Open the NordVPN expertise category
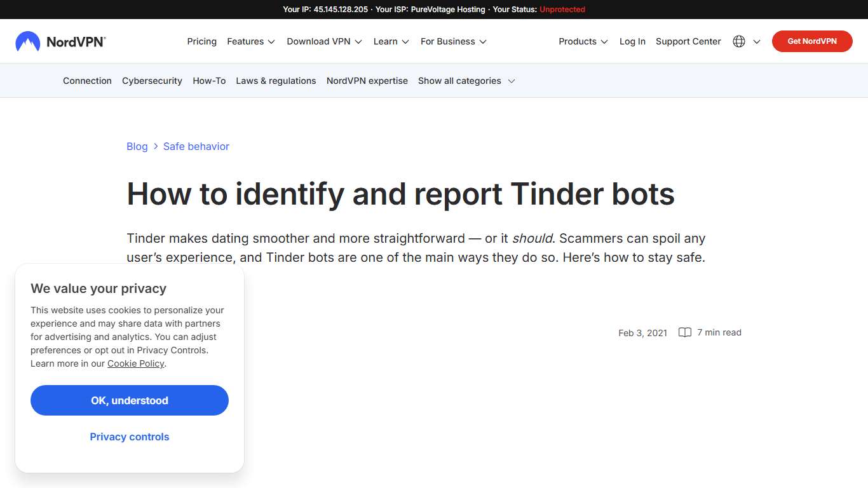868x488 pixels. (367, 81)
